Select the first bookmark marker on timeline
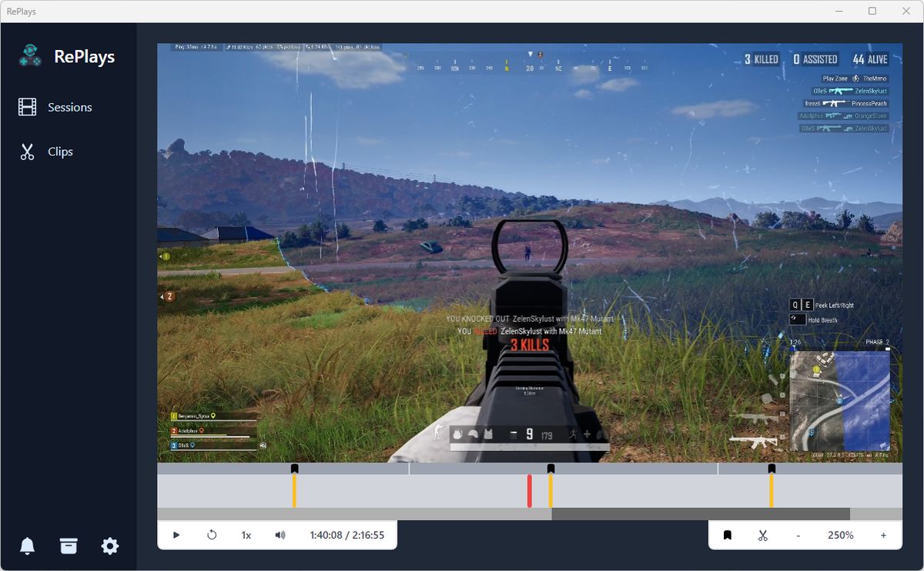The height and width of the screenshot is (571, 924). click(294, 469)
